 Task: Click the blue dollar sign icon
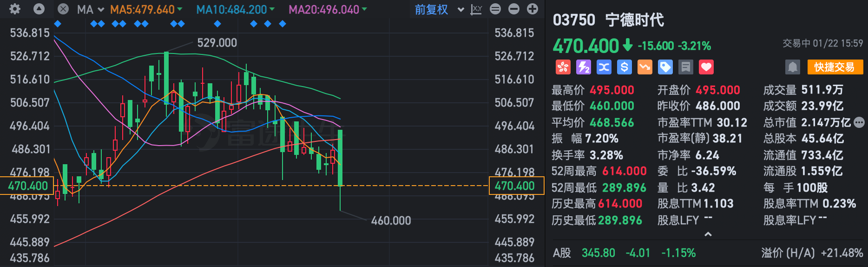pyautogui.click(x=625, y=67)
